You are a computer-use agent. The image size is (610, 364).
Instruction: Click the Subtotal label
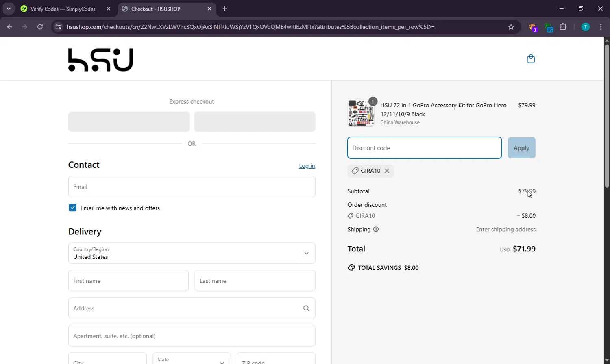pos(359,191)
